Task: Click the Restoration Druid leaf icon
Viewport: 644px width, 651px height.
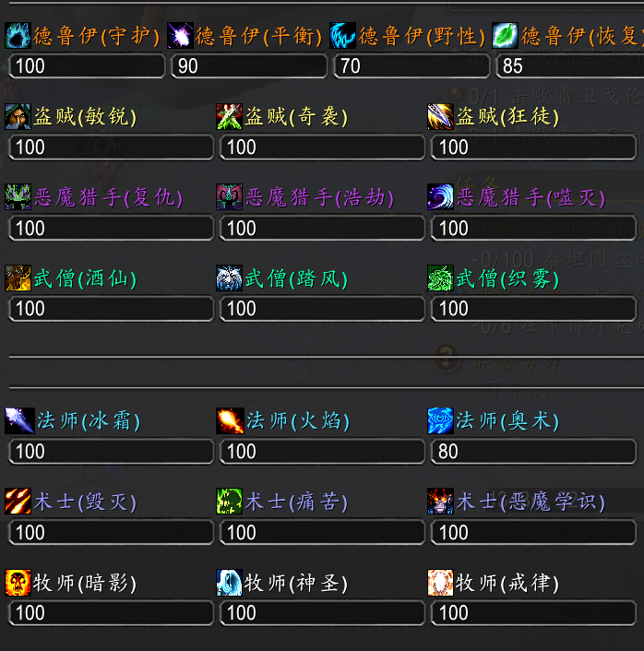Action: pyautogui.click(x=506, y=36)
